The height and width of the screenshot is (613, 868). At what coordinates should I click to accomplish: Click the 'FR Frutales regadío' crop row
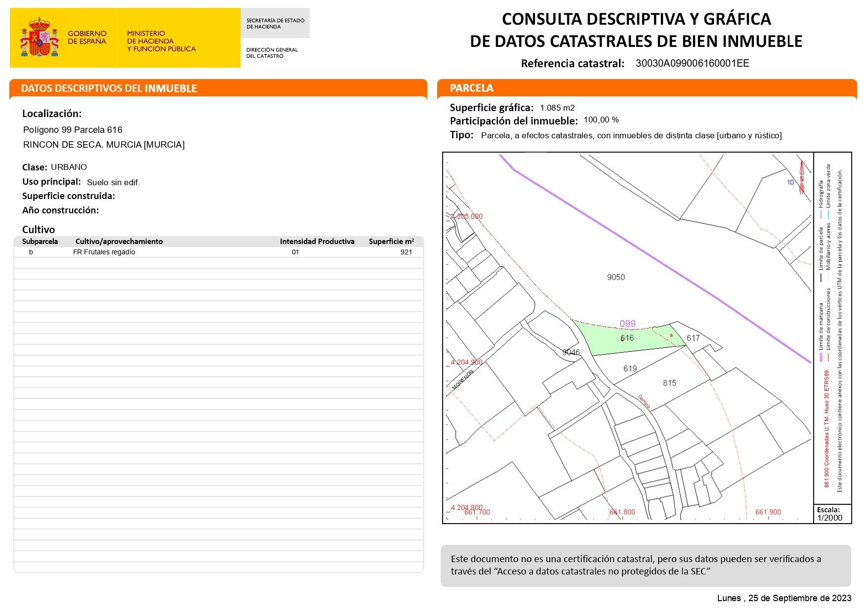[x=104, y=252]
